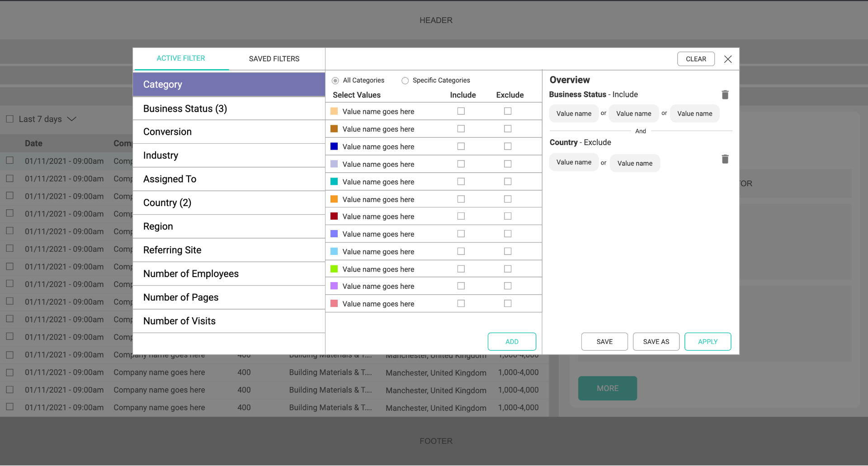Open the Conversion filter item
868x466 pixels.
tap(229, 132)
